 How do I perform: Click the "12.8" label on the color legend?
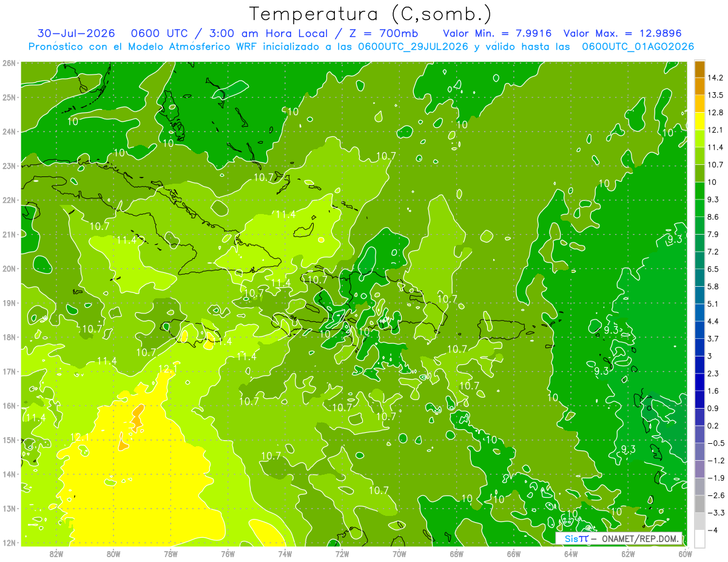715,112
